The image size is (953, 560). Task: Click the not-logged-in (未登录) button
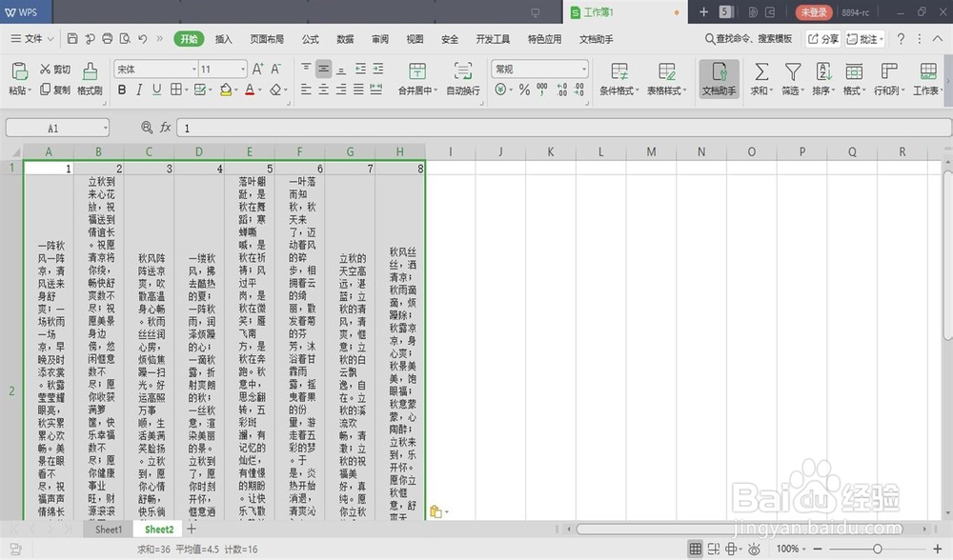point(814,12)
